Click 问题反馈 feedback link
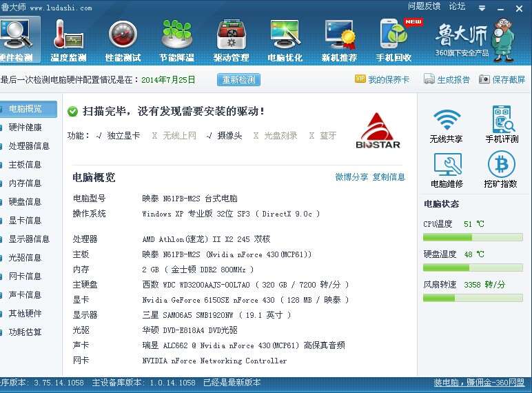 [x=424, y=6]
